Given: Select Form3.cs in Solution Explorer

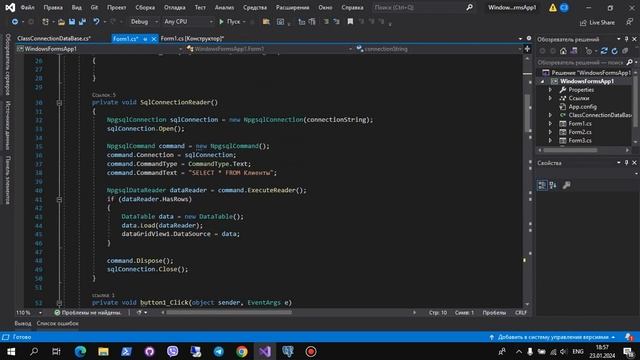Looking at the screenshot, I should pyautogui.click(x=580, y=140).
